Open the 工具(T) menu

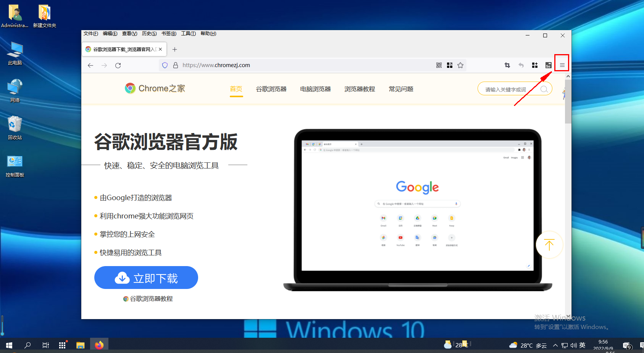click(x=189, y=34)
